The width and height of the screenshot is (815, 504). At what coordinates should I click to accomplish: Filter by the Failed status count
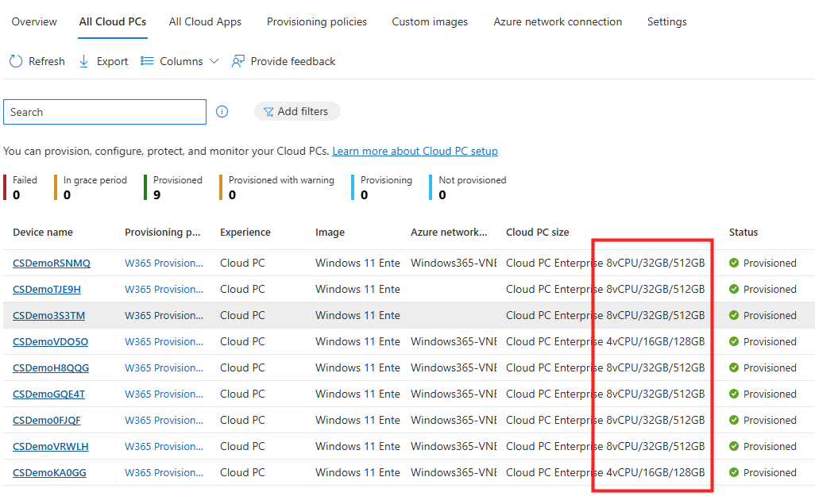(x=25, y=187)
